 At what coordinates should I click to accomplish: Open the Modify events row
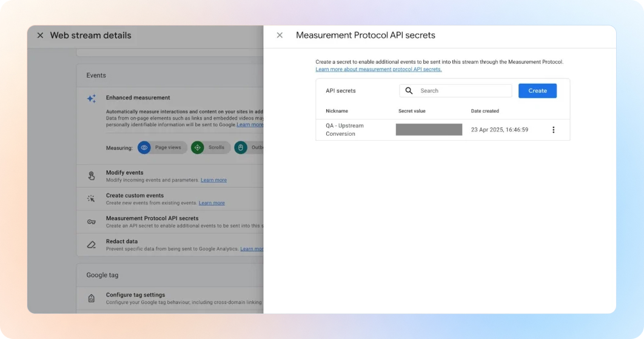coord(170,176)
